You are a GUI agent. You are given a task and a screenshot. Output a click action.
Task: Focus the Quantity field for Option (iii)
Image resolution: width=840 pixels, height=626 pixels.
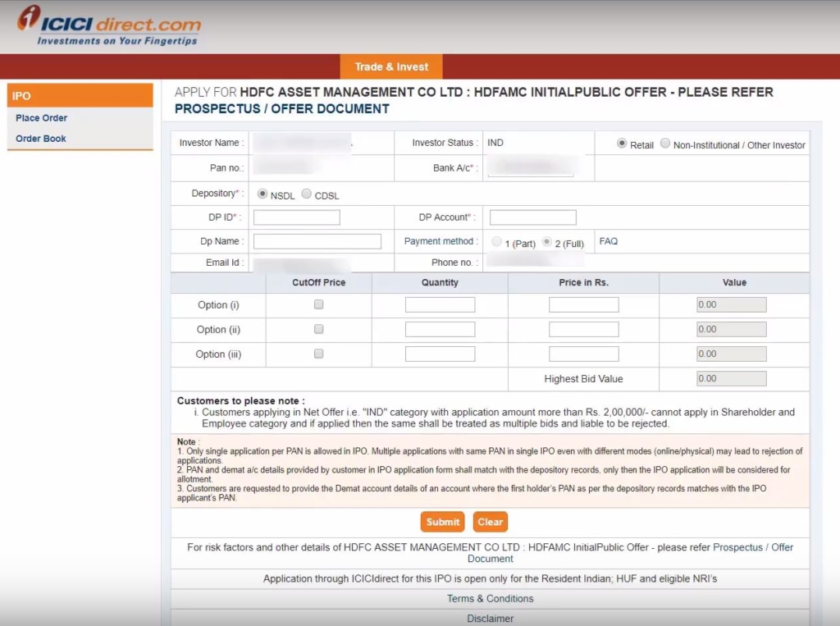[x=440, y=354]
